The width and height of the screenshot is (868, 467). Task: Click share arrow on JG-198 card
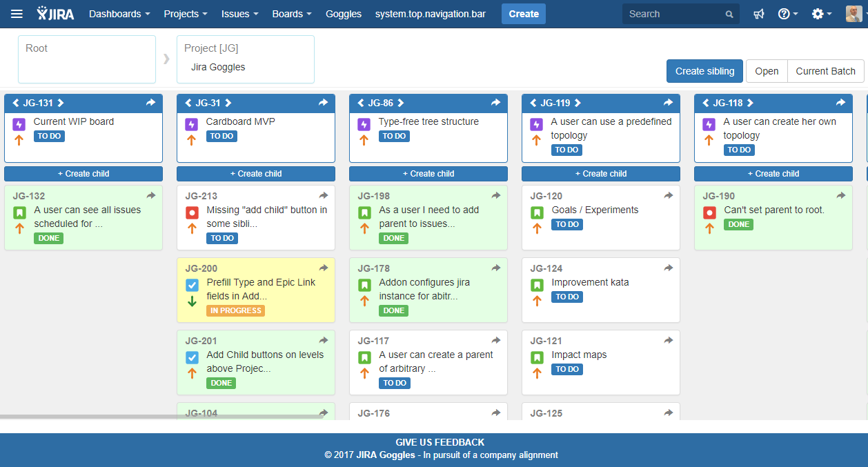496,196
